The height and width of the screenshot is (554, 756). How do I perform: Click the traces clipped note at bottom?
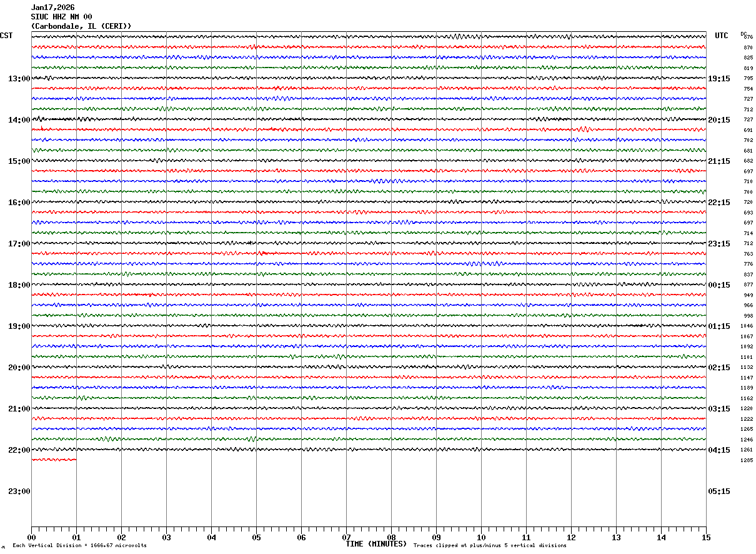pyautogui.click(x=490, y=546)
